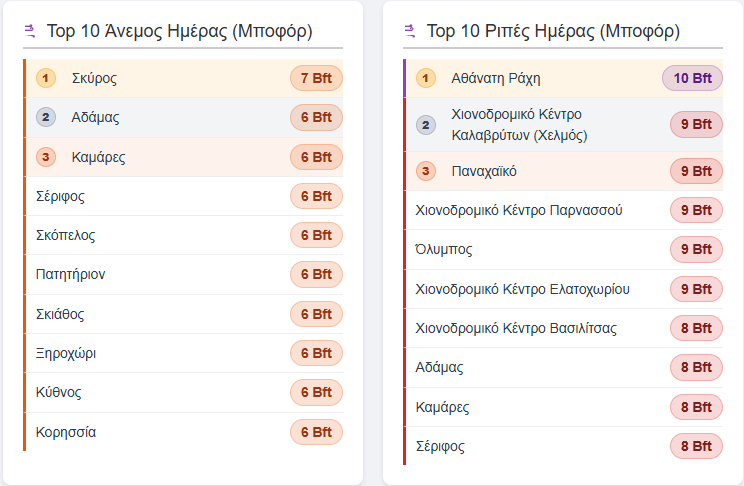Click the 6 Bft badge for Κύθνος
The width and height of the screenshot is (744, 486).
pos(316,392)
